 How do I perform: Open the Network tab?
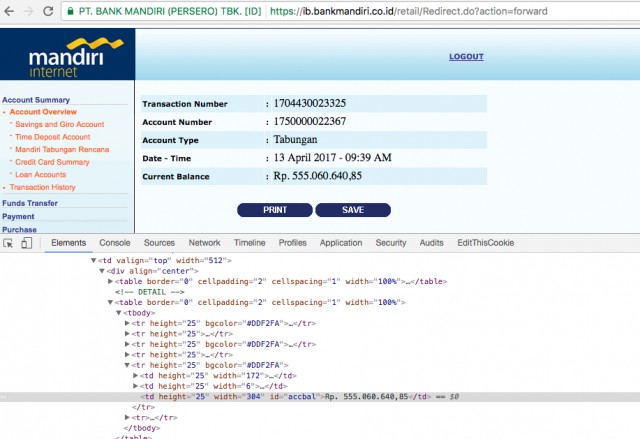click(204, 243)
